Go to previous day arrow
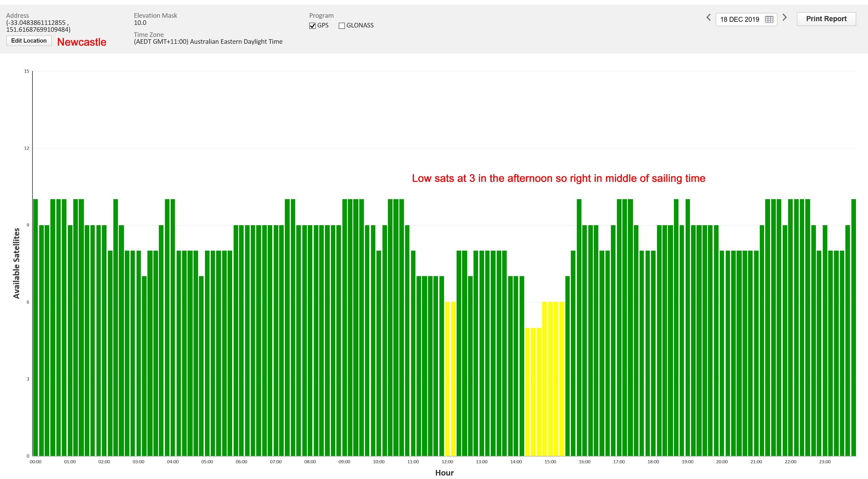 click(708, 17)
